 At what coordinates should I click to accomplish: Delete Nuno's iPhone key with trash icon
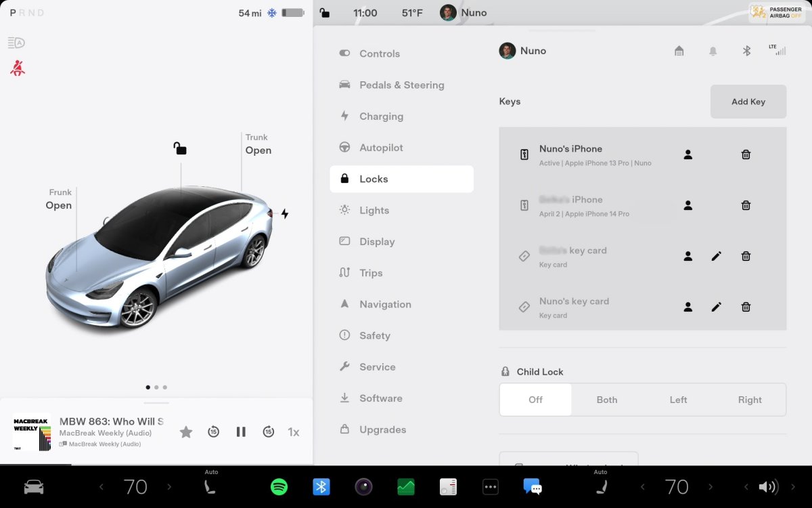click(746, 154)
